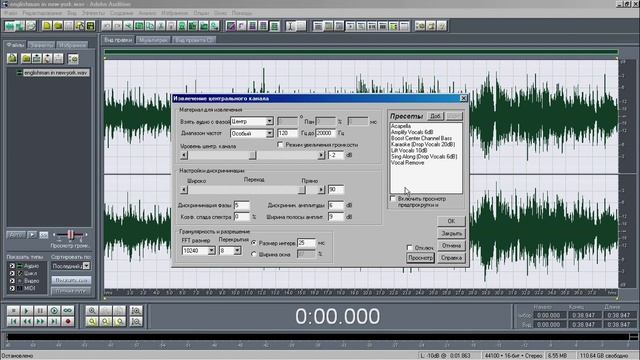Image resolution: width=640 pixels, height=360 pixels.
Task: Click the Play transport button
Action: coord(27,311)
